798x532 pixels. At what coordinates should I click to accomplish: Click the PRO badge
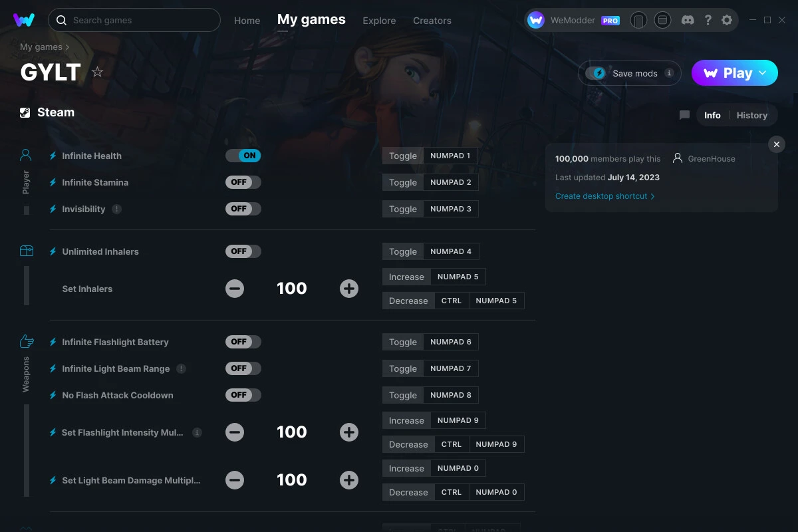[610, 21]
